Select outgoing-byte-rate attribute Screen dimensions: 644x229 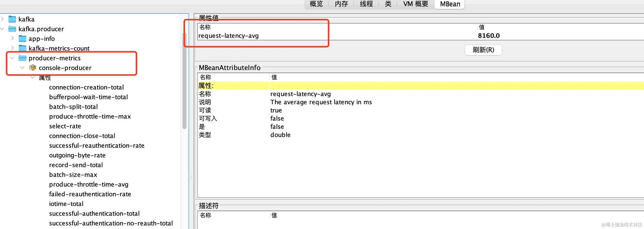[77, 155]
